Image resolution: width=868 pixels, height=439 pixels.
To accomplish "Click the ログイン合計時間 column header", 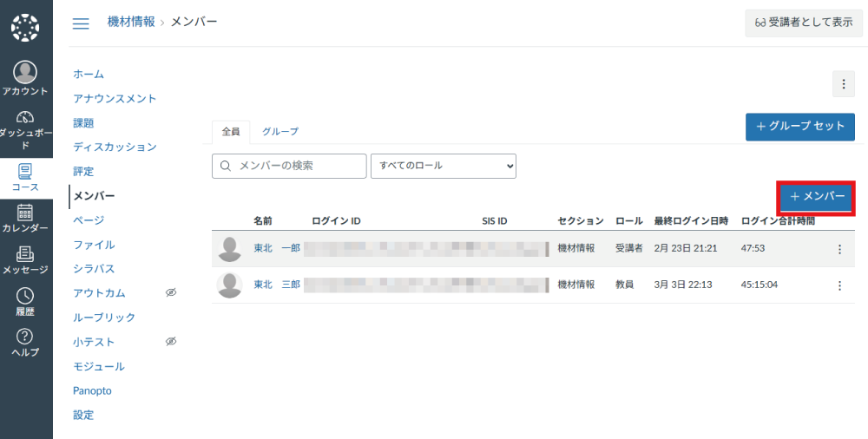I will point(778,221).
